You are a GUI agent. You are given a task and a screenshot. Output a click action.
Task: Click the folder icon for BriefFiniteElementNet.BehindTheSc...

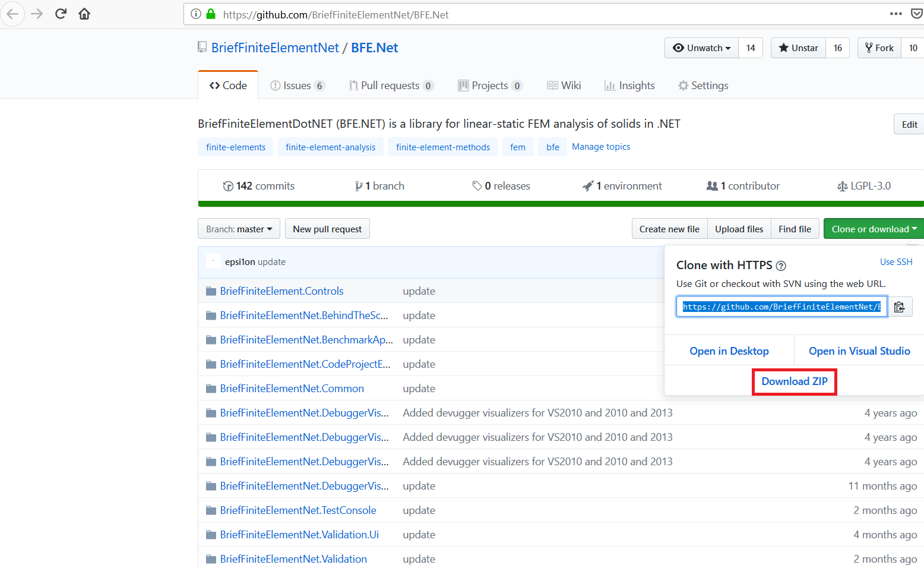pos(211,315)
